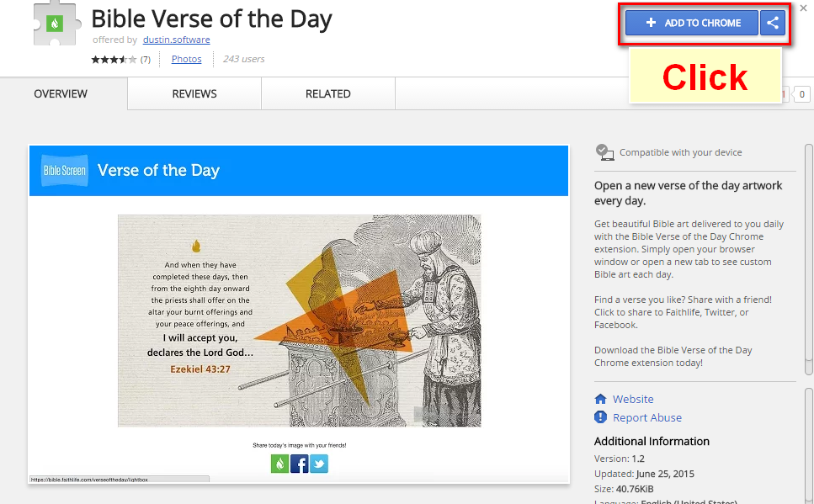Viewport: 814px width, 504px height.
Task: Click the Bible Screen logo in the banner
Action: click(x=65, y=170)
